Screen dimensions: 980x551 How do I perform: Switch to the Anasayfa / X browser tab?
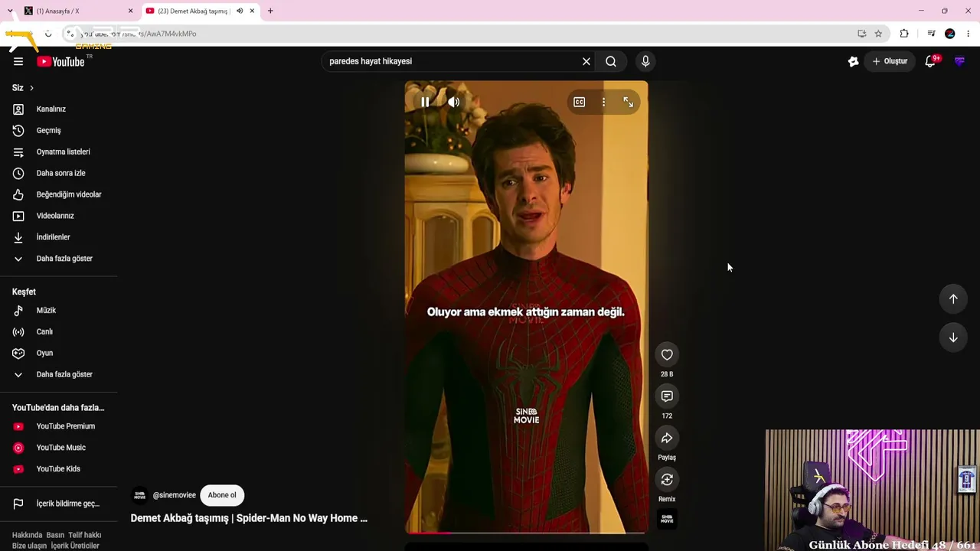click(79, 11)
